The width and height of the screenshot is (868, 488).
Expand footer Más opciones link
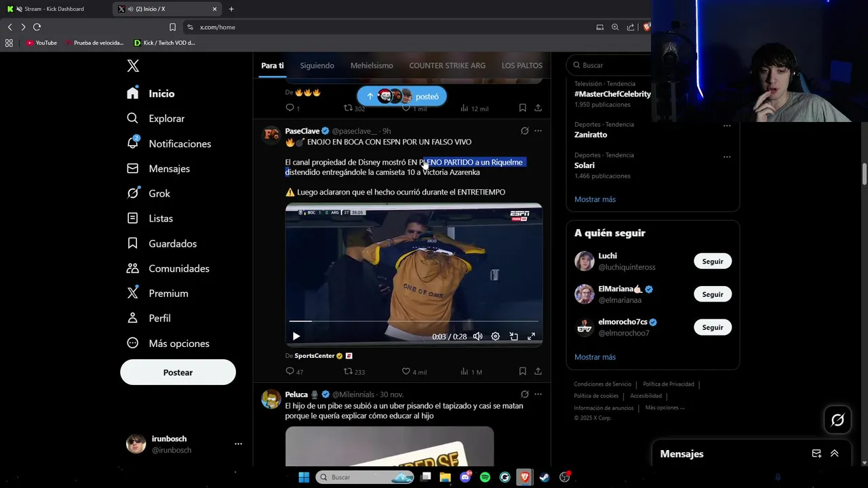(665, 408)
